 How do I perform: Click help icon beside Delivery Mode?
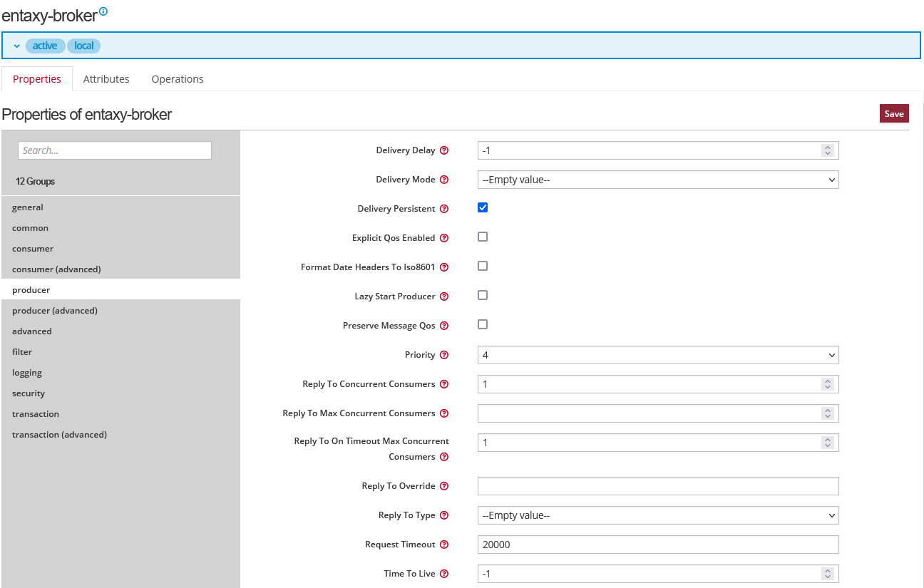[x=444, y=180]
